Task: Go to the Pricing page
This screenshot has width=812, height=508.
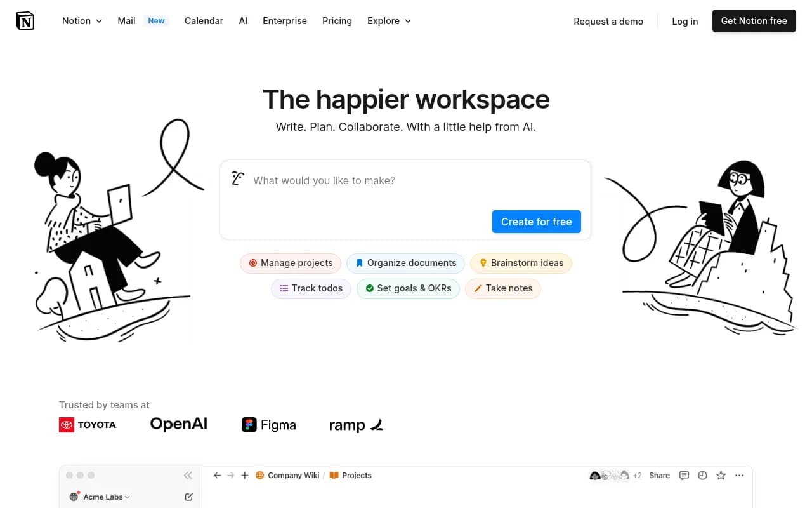Action: pos(337,21)
